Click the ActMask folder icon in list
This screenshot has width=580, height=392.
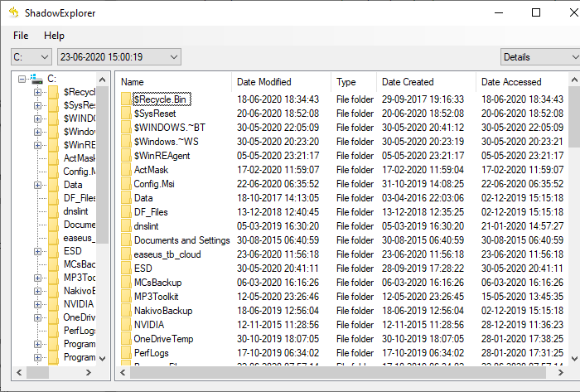tap(126, 169)
